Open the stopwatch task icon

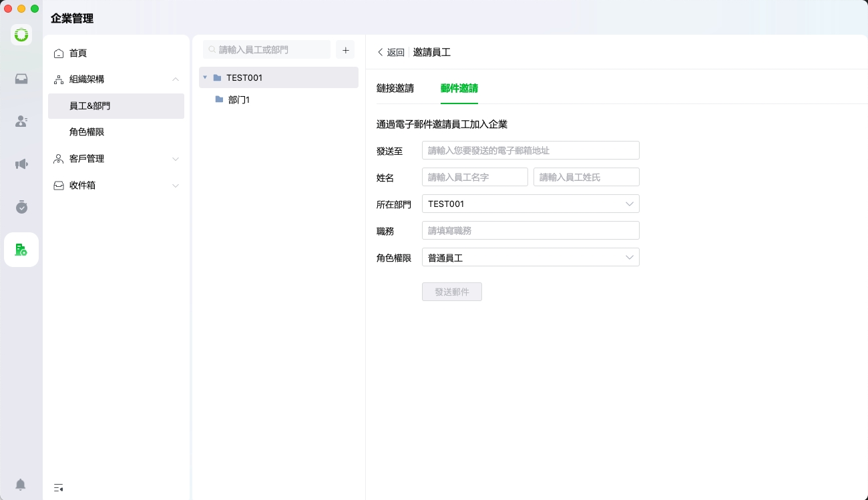[21, 207]
